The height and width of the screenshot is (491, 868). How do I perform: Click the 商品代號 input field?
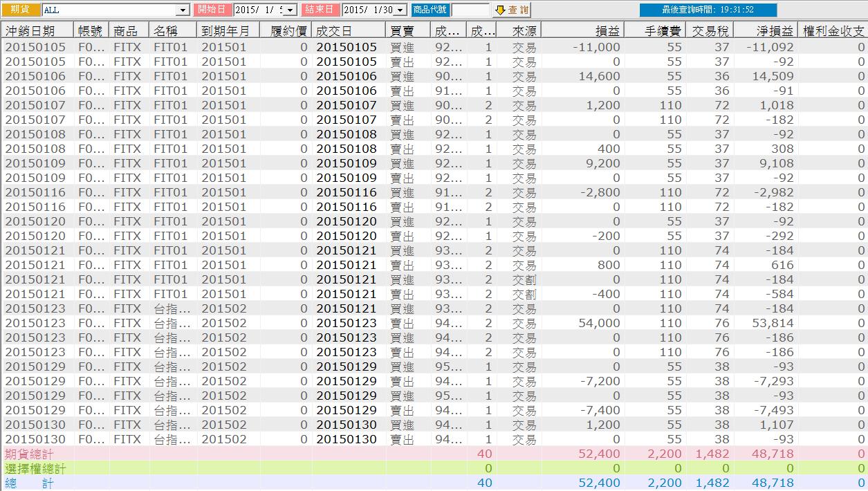(x=470, y=10)
